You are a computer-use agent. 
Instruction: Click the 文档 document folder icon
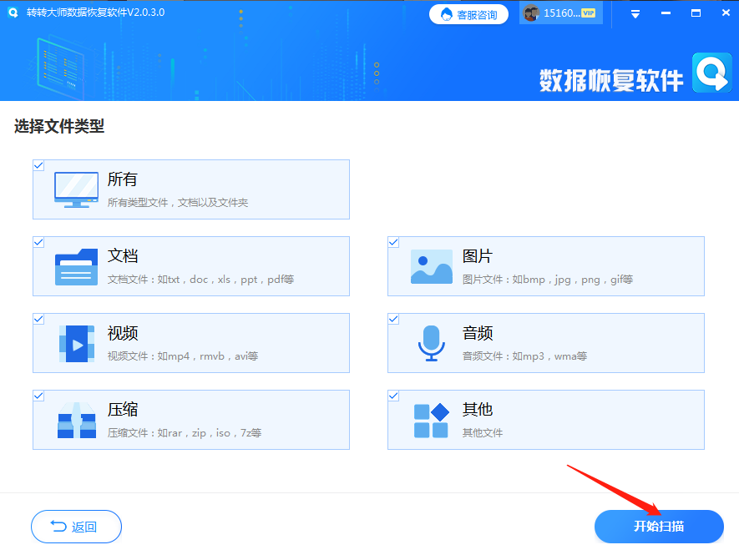pos(77,265)
